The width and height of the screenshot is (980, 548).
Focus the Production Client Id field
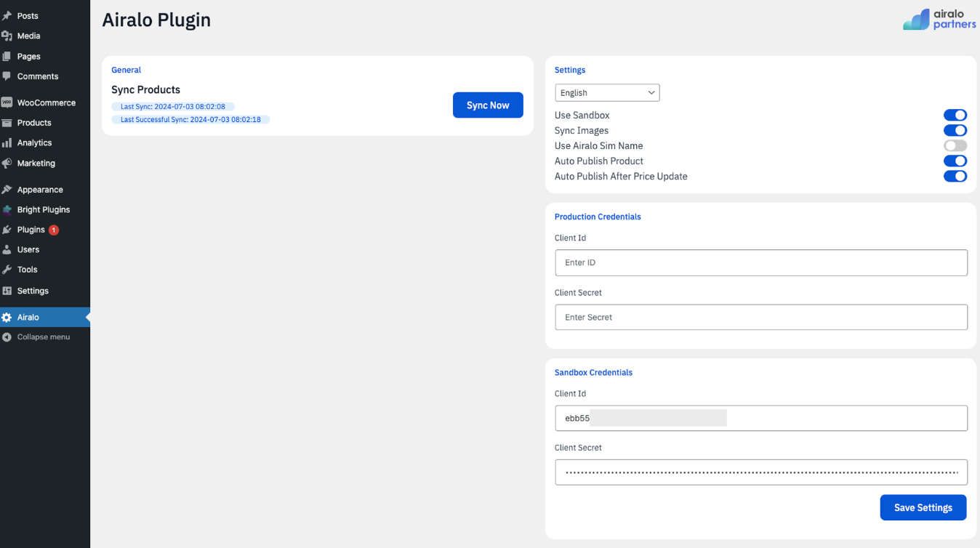tap(760, 262)
